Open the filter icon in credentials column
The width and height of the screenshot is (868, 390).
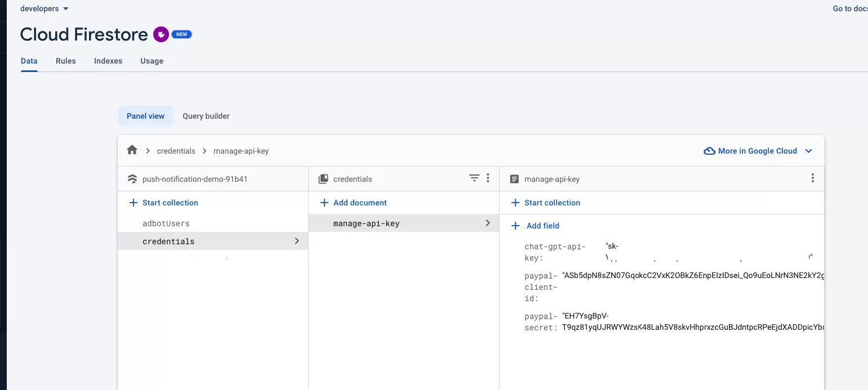coord(474,178)
